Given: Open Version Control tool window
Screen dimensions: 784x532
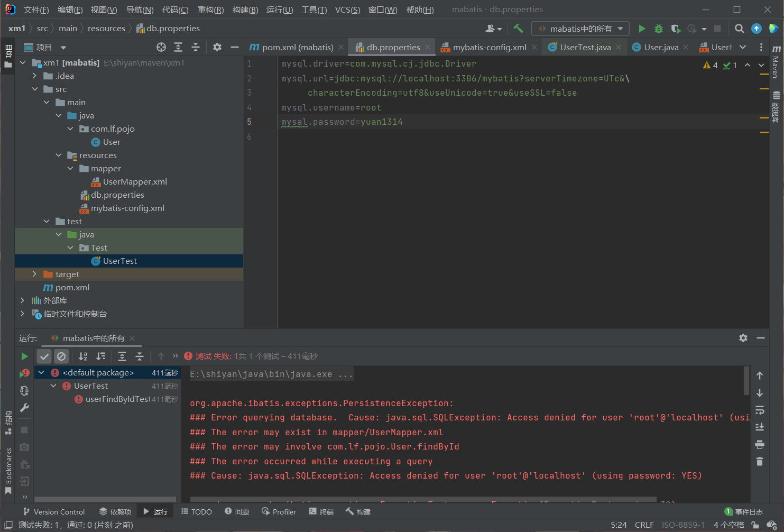Looking at the screenshot, I should (53, 512).
